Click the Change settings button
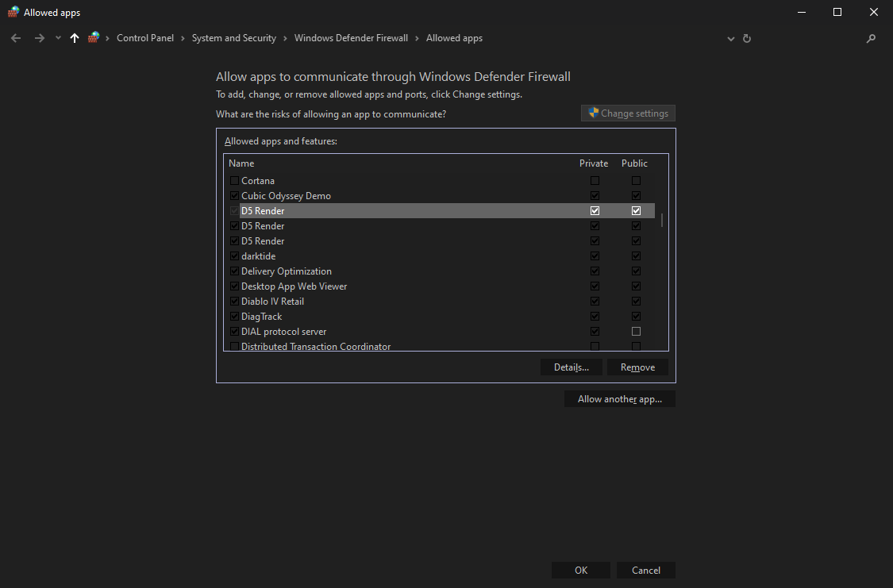Image resolution: width=893 pixels, height=588 pixels. point(628,113)
